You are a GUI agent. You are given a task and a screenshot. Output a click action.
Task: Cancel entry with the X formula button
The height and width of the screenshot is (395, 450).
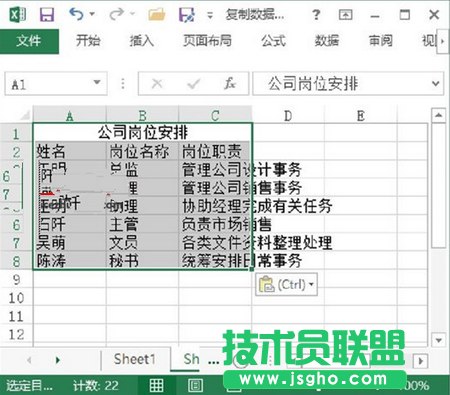157,84
